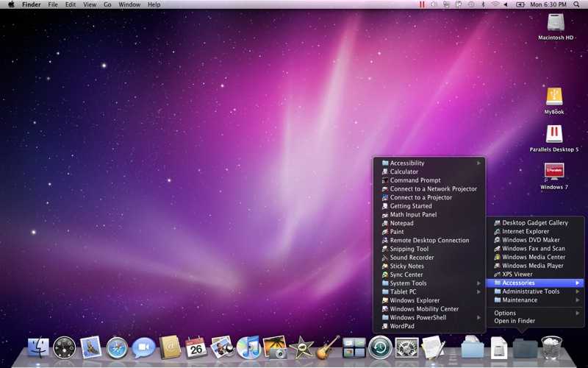This screenshot has height=368, width=588.
Task: Open Internet Explorer from the stack menu
Action: click(535, 231)
